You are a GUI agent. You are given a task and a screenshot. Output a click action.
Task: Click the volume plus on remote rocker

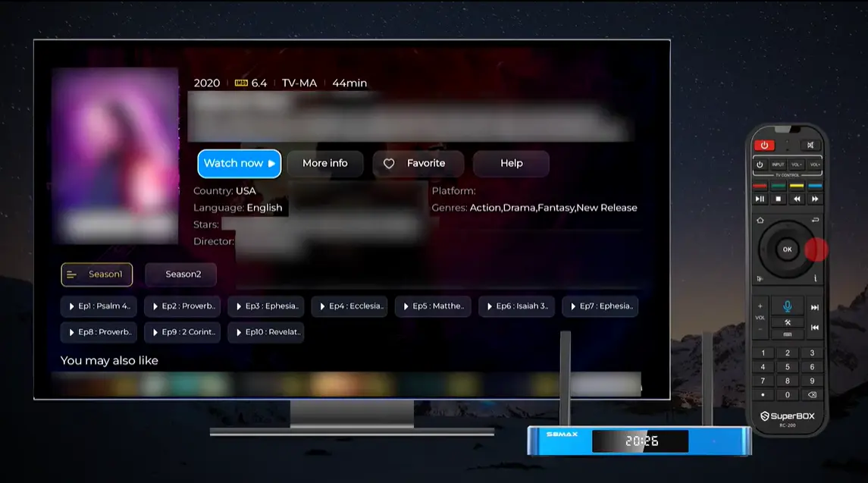[760, 306]
